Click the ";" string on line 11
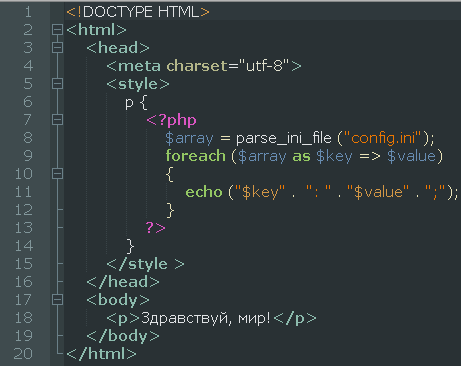 coord(435,192)
